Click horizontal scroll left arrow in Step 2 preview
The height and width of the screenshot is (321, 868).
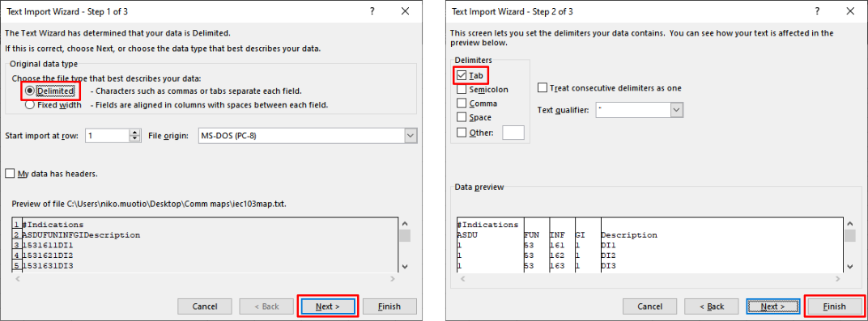(464, 279)
